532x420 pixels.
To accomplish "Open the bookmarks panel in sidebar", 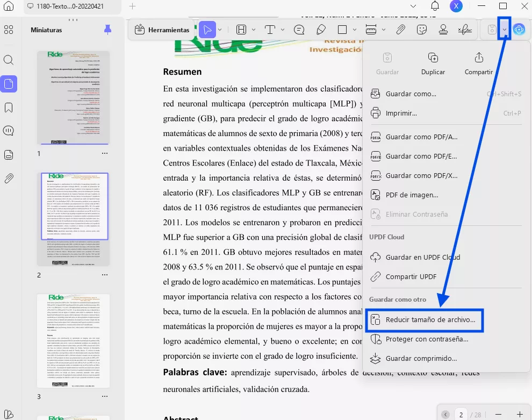I will pyautogui.click(x=9, y=108).
